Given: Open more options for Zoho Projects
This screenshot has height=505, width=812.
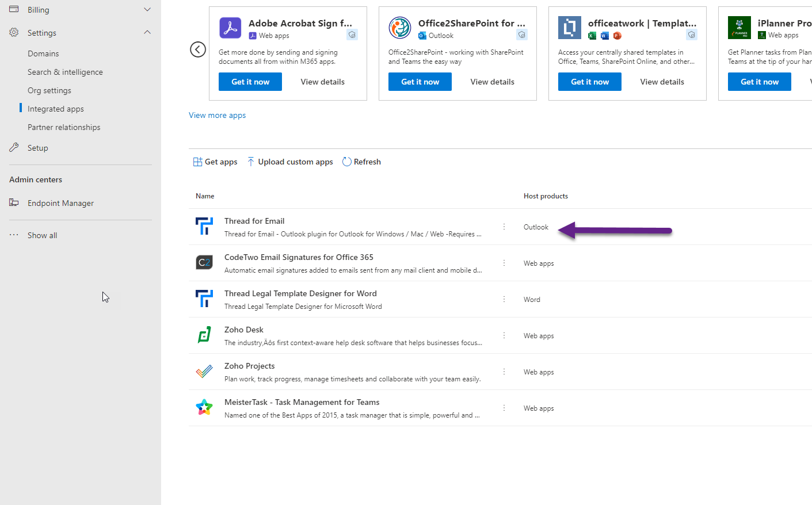Looking at the screenshot, I should pyautogui.click(x=504, y=372).
